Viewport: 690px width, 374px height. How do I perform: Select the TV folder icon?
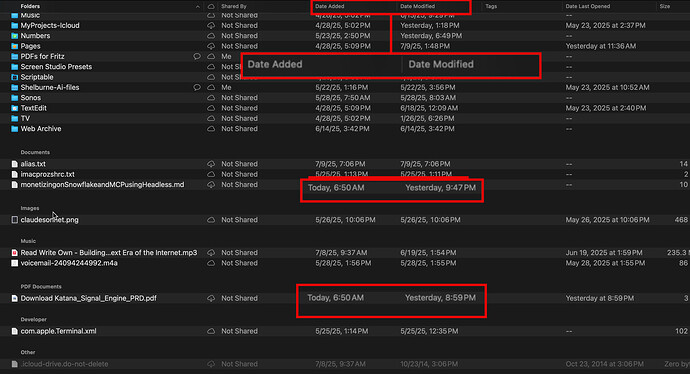[15, 118]
